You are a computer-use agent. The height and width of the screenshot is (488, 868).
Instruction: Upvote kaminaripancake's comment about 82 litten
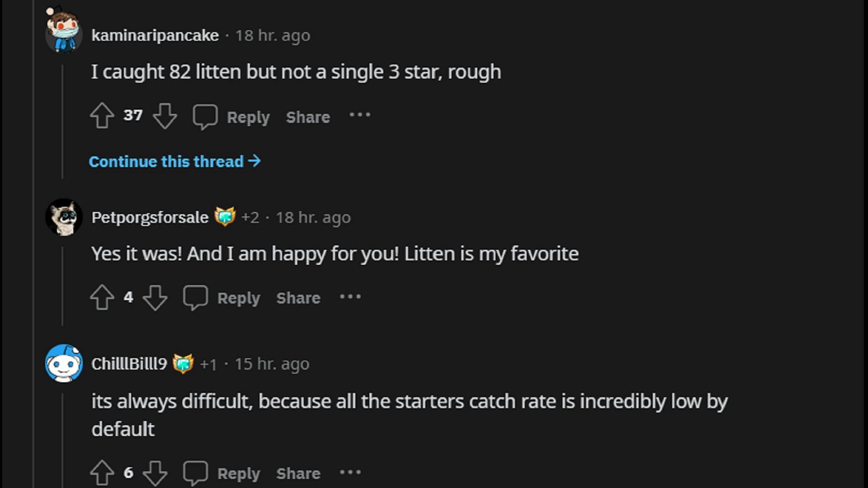point(102,116)
